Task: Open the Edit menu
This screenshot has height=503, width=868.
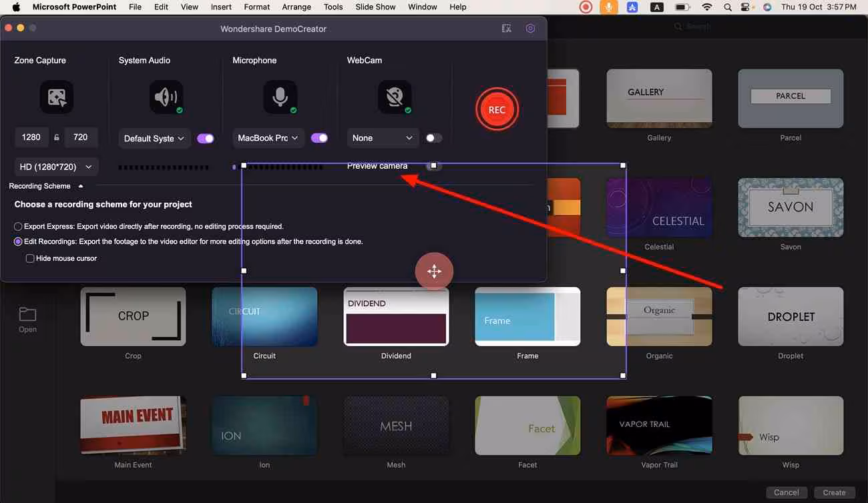Action: click(x=161, y=7)
